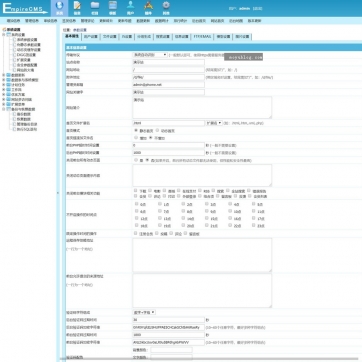This screenshot has width=362, height=362.
Task: Check the 0点 hour checkbox
Action: click(x=137, y=204)
